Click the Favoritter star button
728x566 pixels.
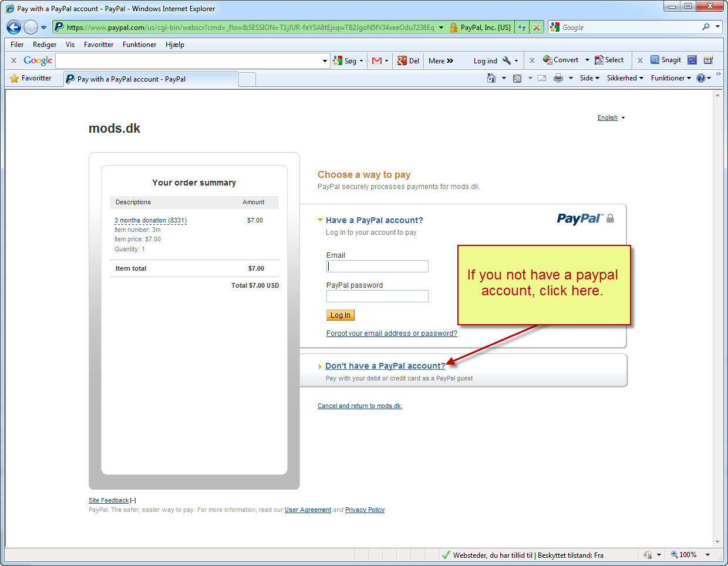click(31, 78)
